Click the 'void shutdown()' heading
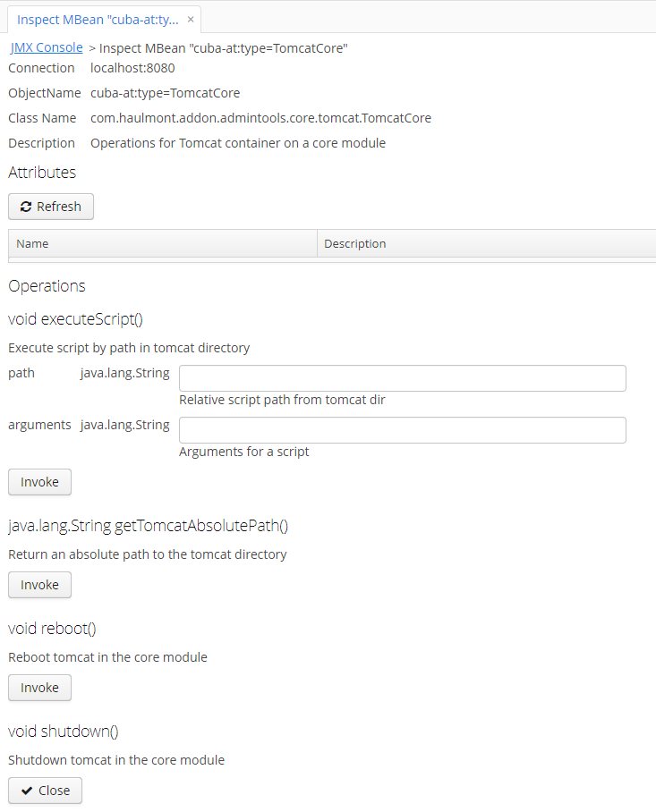This screenshot has height=812, width=656. pyautogui.click(x=64, y=732)
